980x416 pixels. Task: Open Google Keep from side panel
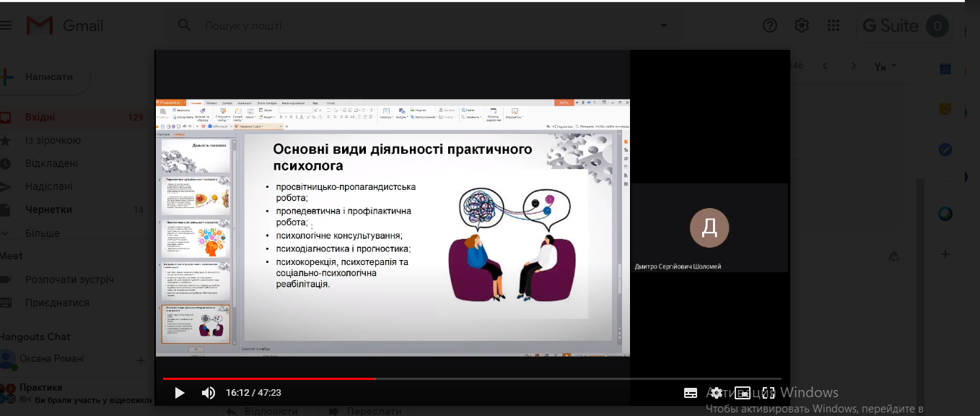click(x=945, y=110)
